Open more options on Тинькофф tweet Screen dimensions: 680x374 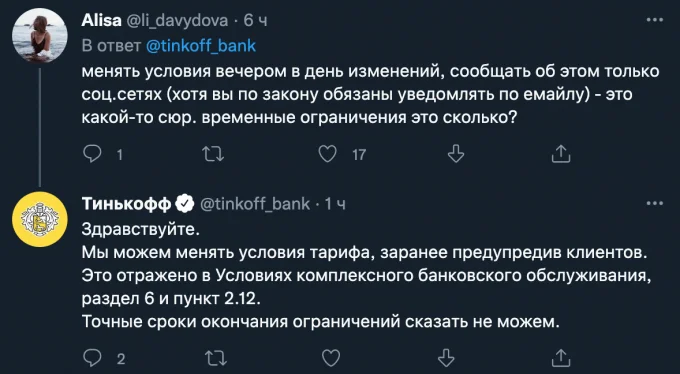point(654,203)
